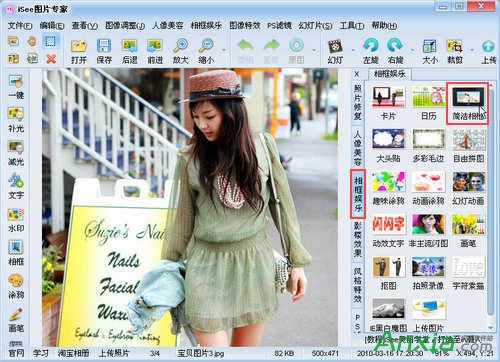
Task: Start slideshow with 幻灯 icon
Action: click(x=335, y=51)
